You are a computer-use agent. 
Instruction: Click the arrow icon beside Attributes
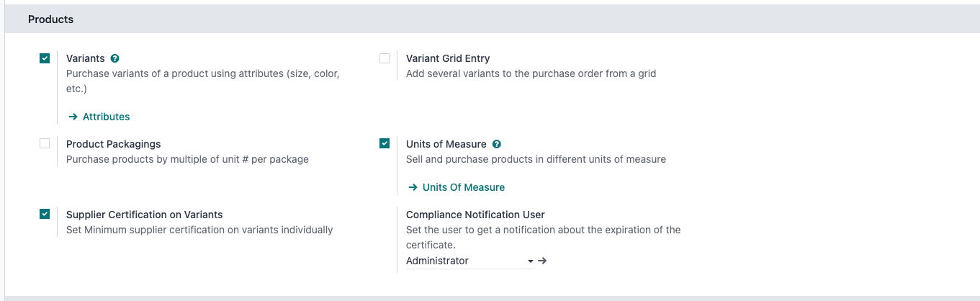tap(73, 117)
